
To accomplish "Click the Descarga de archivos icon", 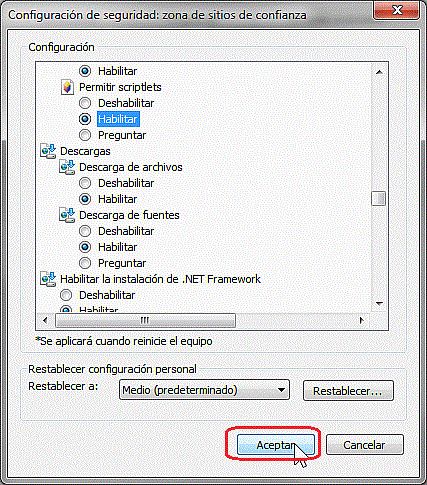I will click(x=67, y=167).
